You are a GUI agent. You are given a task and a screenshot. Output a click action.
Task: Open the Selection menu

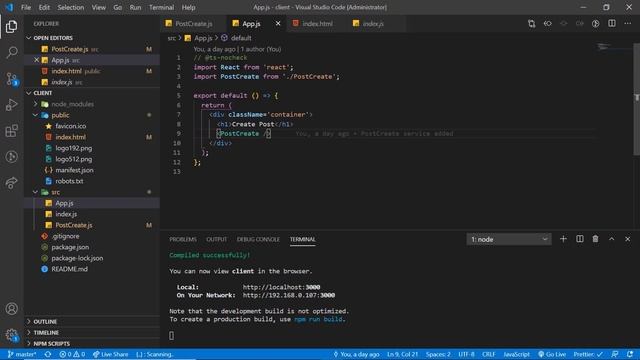[71, 7]
